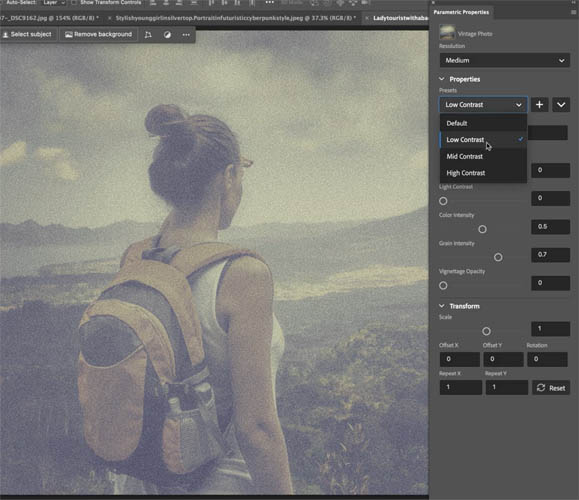Image resolution: width=579 pixels, height=500 pixels.
Task: Click the Light Contrast slider handle
Action: [443, 201]
